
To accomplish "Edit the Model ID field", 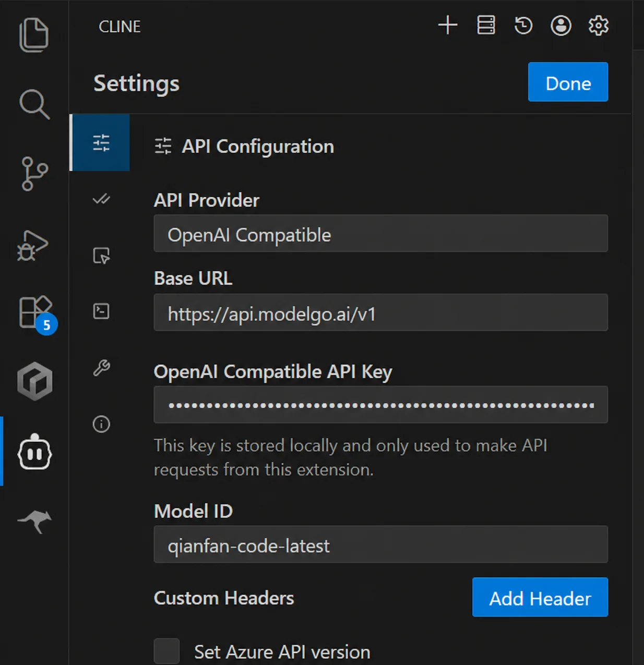I will [381, 545].
